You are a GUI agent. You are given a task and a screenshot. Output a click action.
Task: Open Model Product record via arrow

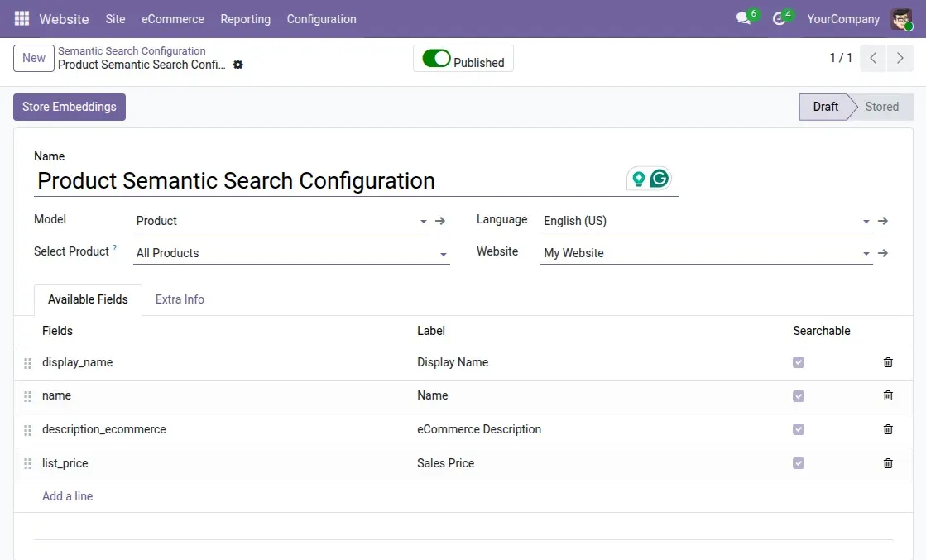pyautogui.click(x=440, y=221)
